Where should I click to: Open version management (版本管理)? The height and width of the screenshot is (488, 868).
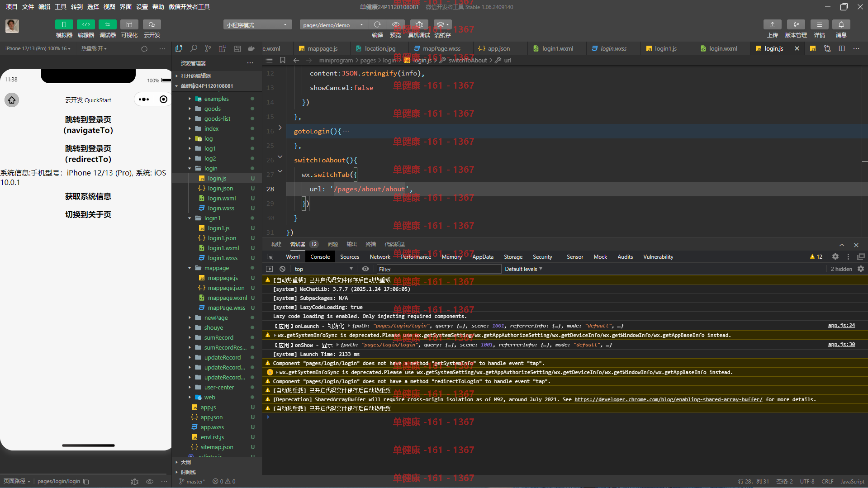tap(796, 24)
